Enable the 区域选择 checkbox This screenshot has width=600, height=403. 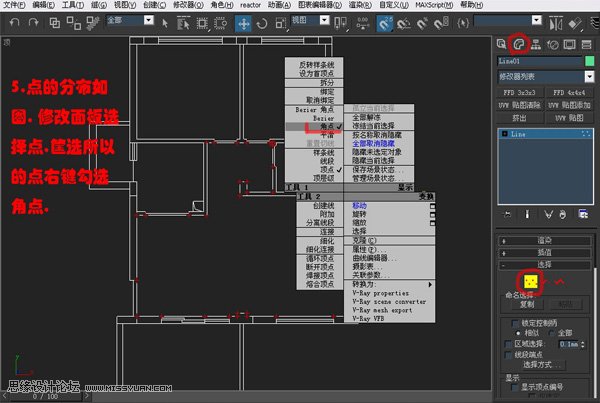(x=506, y=345)
